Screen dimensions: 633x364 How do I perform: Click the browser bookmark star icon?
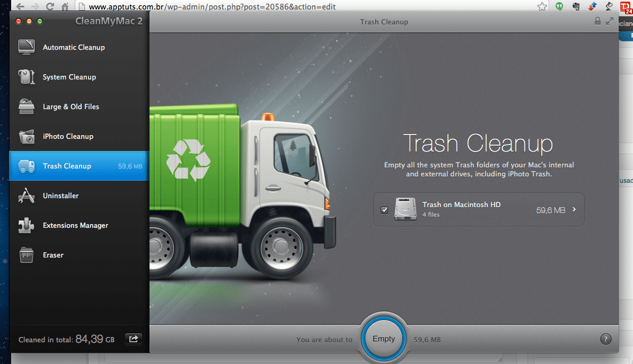click(542, 6)
